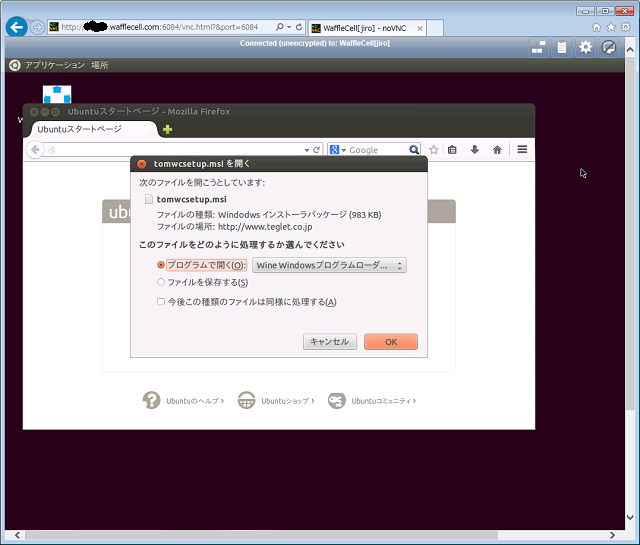The image size is (640, 545).
Task: Close the WaffleCell noVNC IE tab
Action: point(420,28)
